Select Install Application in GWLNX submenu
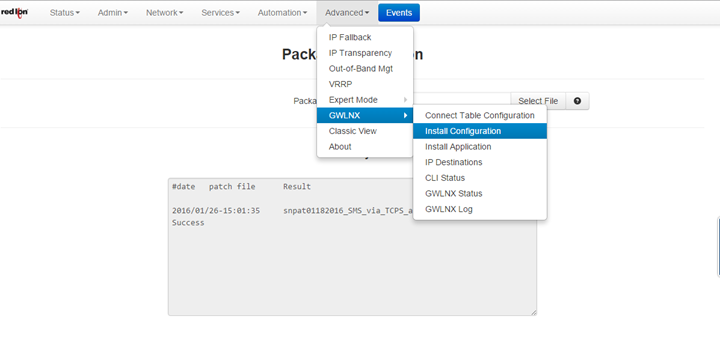Viewport: 720px width, 361px height. (480, 147)
